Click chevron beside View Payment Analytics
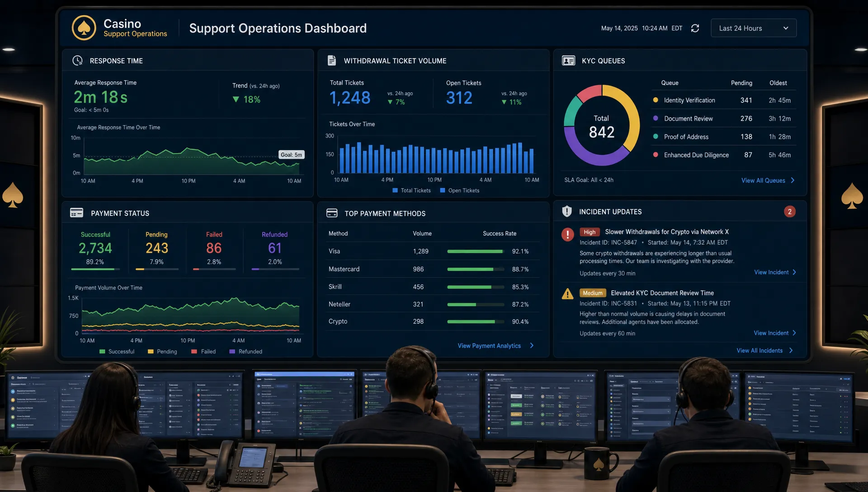Image resolution: width=868 pixels, height=492 pixels. click(532, 345)
